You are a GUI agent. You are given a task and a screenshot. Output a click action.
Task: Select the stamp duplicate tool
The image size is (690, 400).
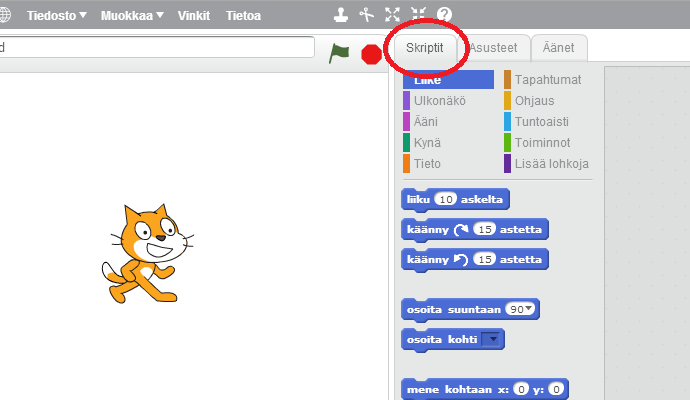coord(341,15)
